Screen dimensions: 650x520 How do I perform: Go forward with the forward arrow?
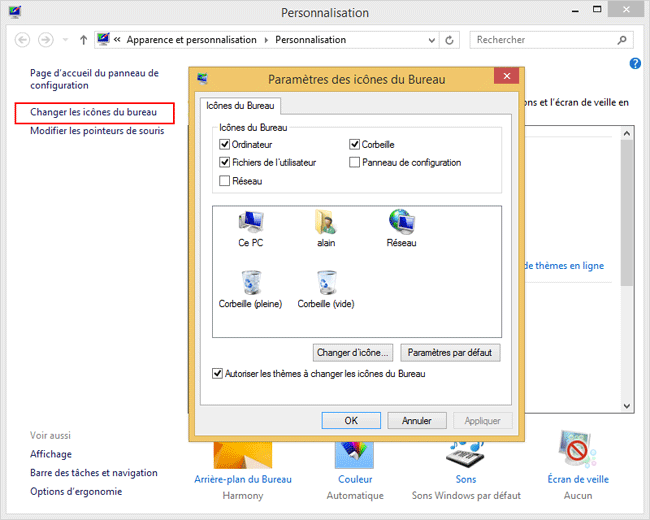(46, 40)
